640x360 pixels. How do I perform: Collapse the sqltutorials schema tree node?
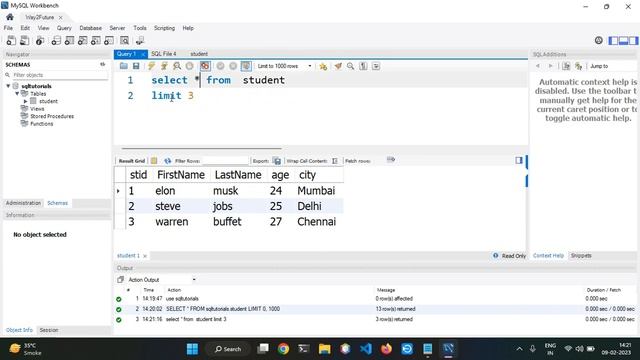pyautogui.click(x=8, y=86)
